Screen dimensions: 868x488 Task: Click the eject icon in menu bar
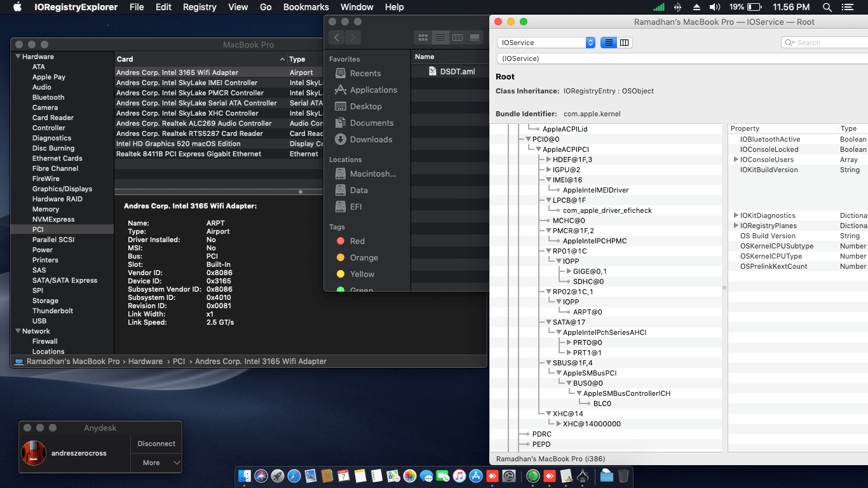coord(696,7)
